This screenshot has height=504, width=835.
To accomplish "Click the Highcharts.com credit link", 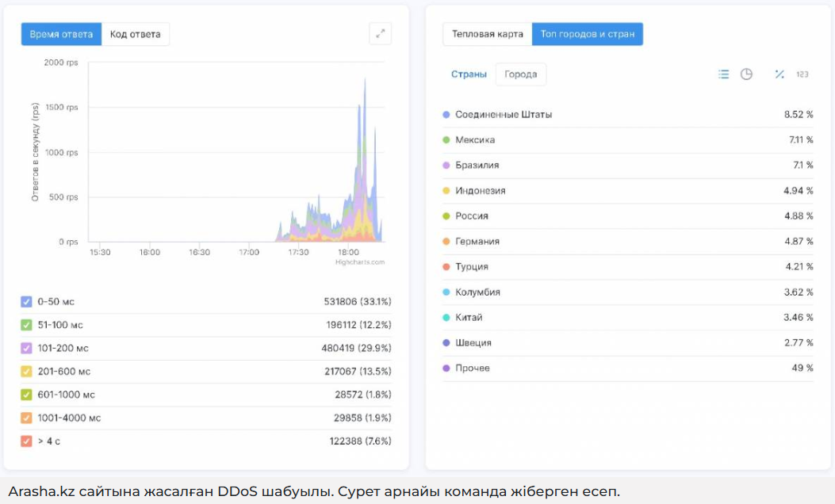I will click(x=359, y=262).
